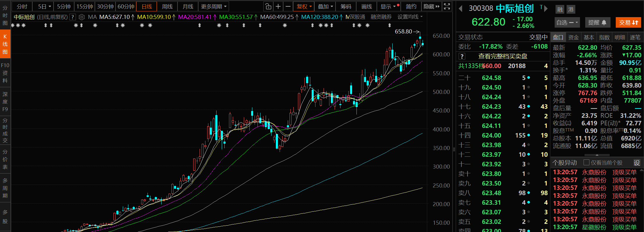The width and height of the screenshot is (644, 232).
Task: Click the 港 Hong Kong connect badge
Action: [571, 10]
